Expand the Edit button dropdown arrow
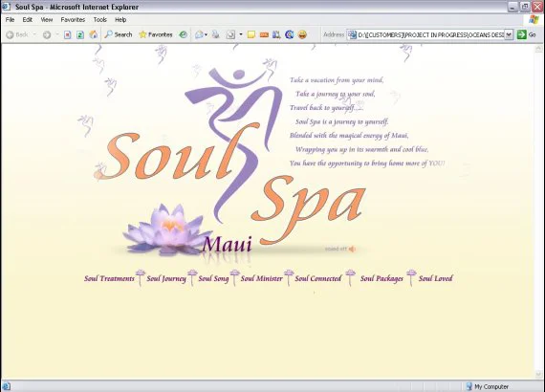 click(x=241, y=34)
